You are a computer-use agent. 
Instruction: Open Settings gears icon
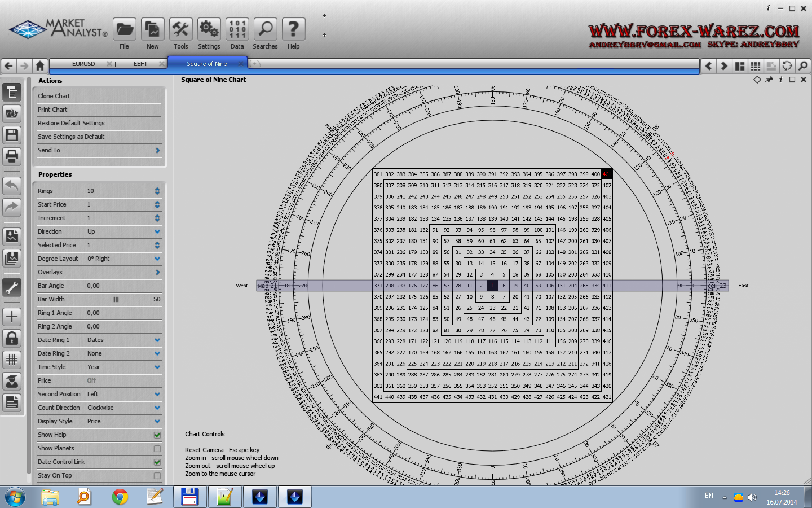pos(209,29)
